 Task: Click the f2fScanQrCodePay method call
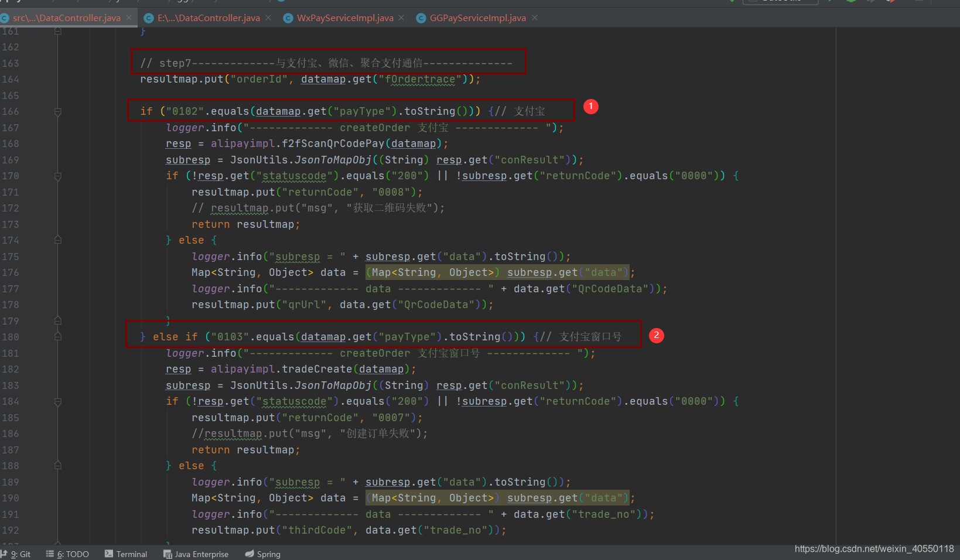click(333, 144)
